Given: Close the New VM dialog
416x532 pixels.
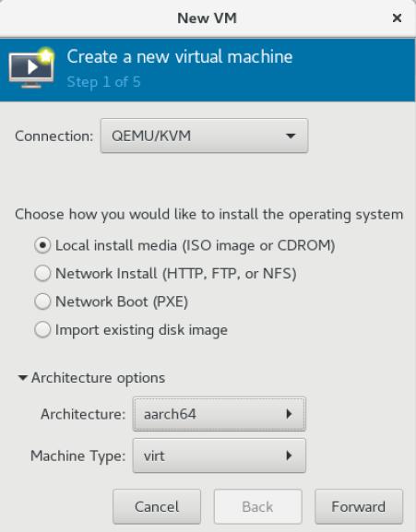Looking at the screenshot, I should coord(397,18).
